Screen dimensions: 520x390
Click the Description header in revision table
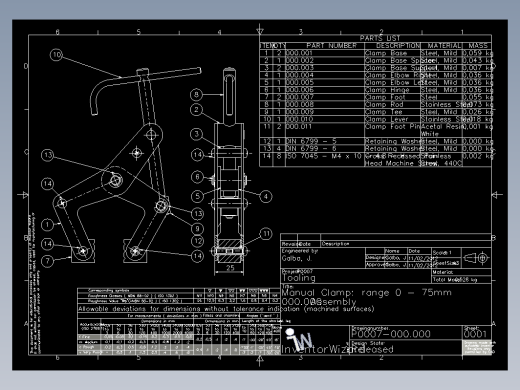click(x=335, y=244)
